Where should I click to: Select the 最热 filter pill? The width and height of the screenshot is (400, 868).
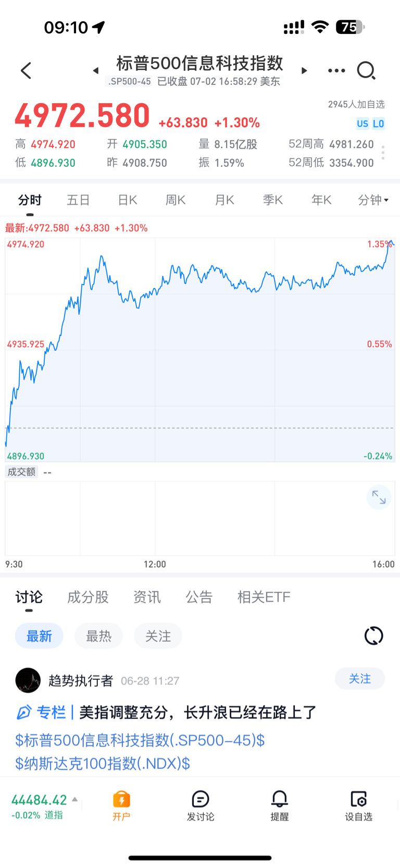click(98, 636)
